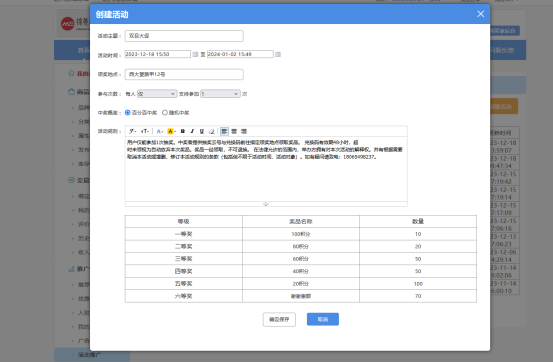The height and width of the screenshot is (362, 553).
Task: Center-align text in the editor toolbar
Action: (234, 131)
